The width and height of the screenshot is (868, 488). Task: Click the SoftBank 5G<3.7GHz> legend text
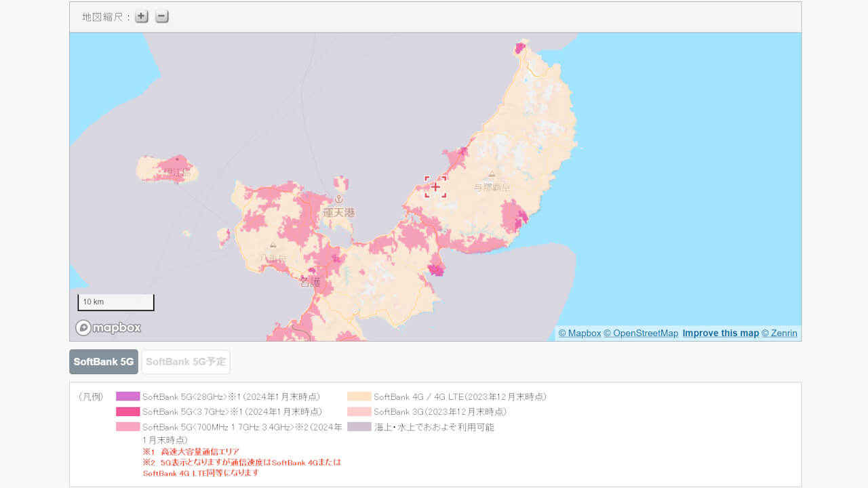[x=232, y=411]
